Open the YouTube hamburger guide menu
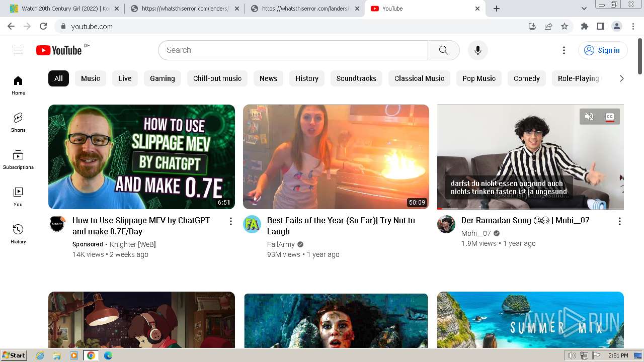The width and height of the screenshot is (644, 362). (x=18, y=50)
